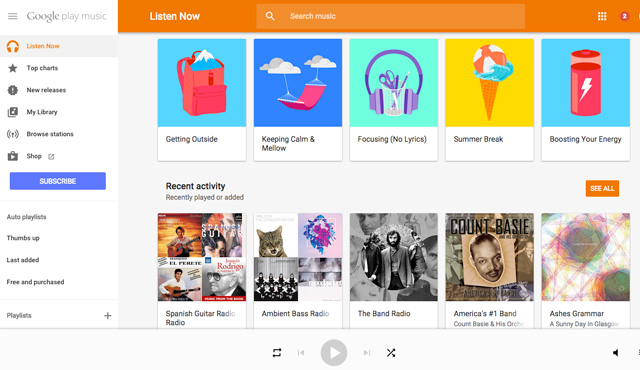
Task: Click the Top charts star icon
Action: (13, 68)
